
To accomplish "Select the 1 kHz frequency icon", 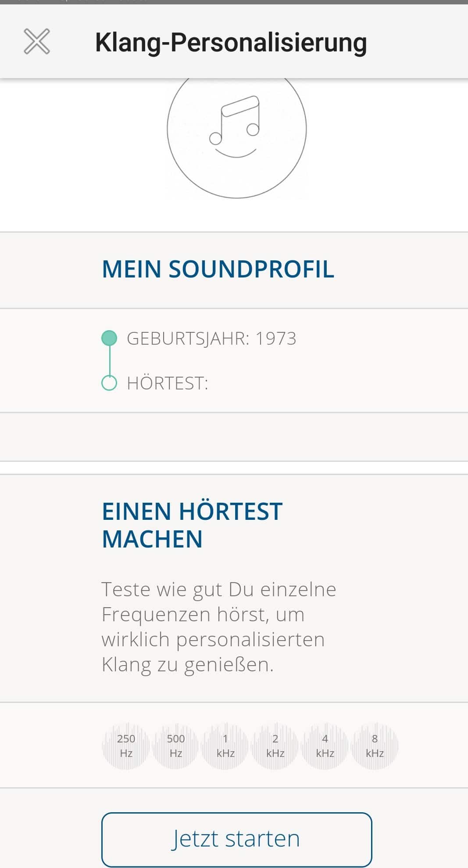I will tap(225, 746).
